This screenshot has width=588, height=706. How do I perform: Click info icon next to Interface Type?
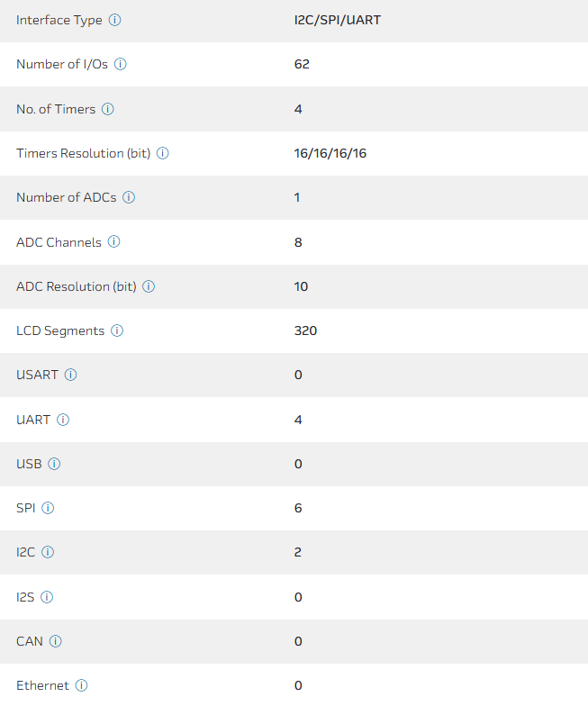click(x=114, y=20)
